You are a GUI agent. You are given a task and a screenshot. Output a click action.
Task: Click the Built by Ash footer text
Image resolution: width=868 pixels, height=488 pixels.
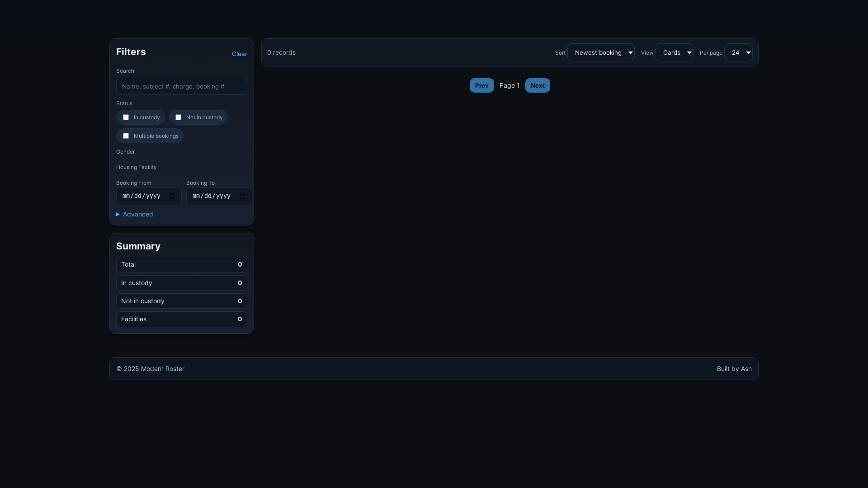pos(734,369)
